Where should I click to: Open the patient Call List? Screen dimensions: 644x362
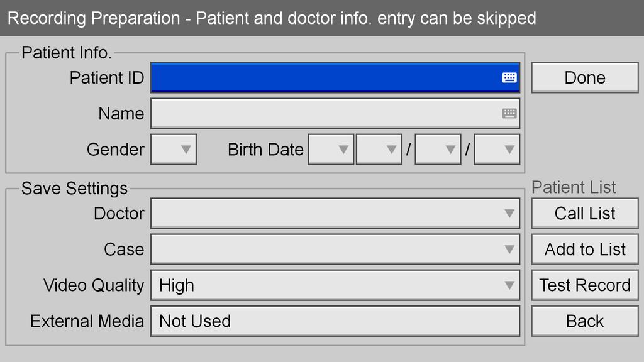tap(585, 214)
